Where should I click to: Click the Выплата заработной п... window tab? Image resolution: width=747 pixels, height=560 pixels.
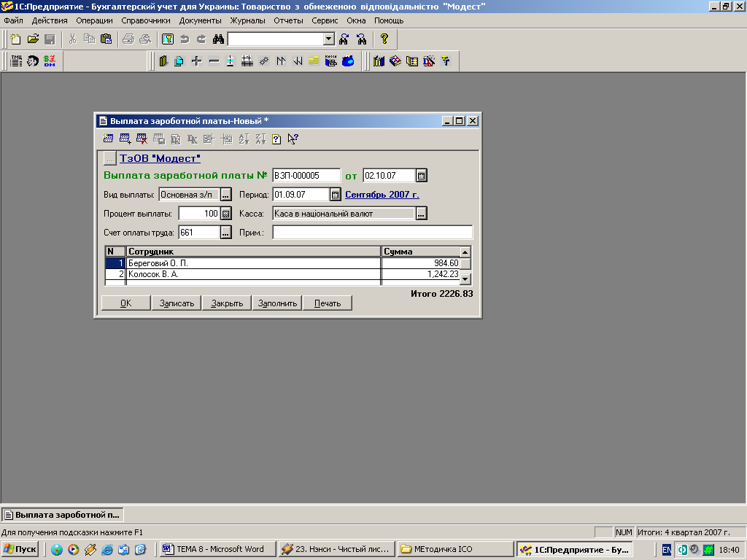(63, 515)
